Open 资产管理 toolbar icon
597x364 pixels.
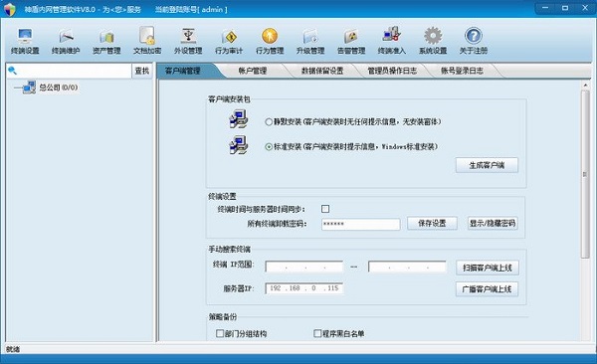(x=106, y=41)
